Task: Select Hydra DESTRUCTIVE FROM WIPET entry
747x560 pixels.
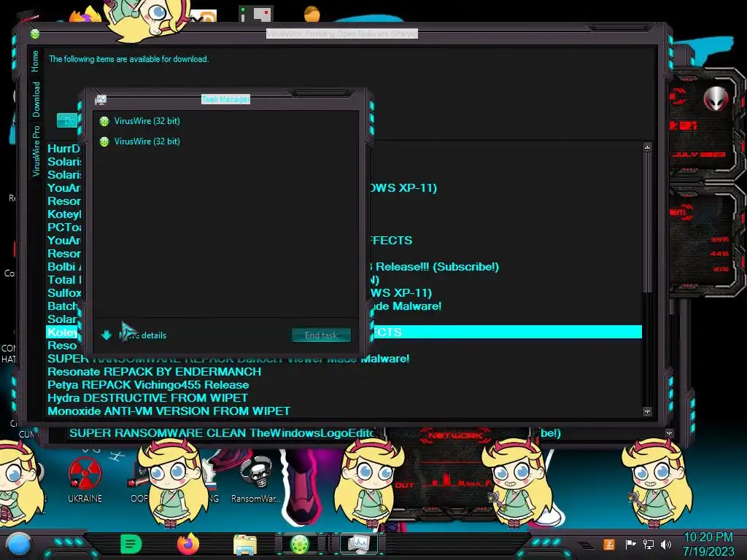Action: tap(147, 398)
